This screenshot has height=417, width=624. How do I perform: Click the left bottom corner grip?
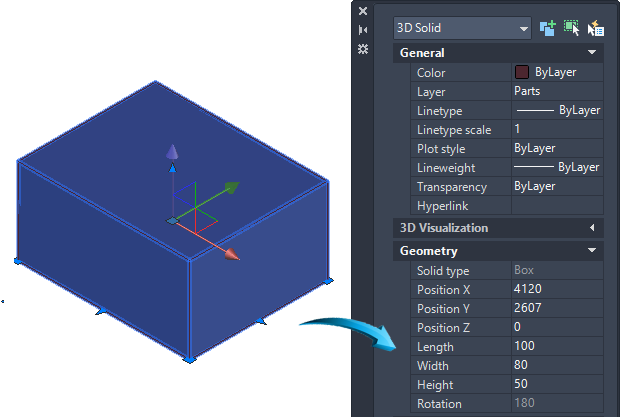tap(18, 261)
